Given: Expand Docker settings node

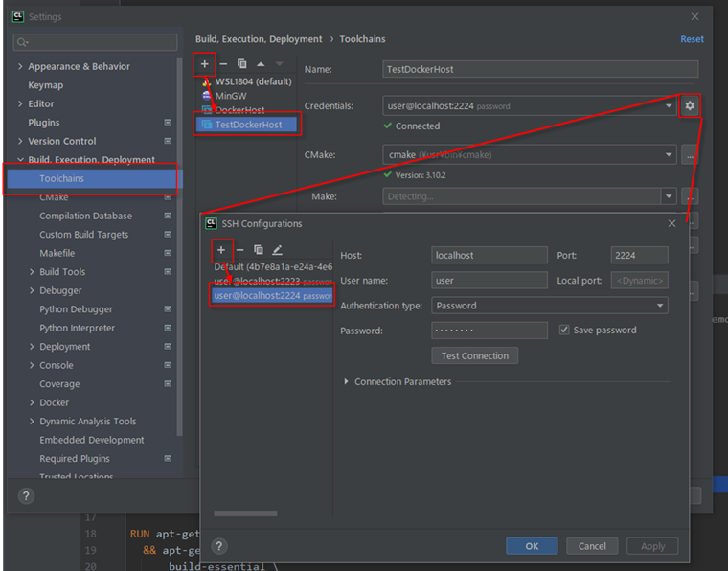Looking at the screenshot, I should pyautogui.click(x=32, y=402).
